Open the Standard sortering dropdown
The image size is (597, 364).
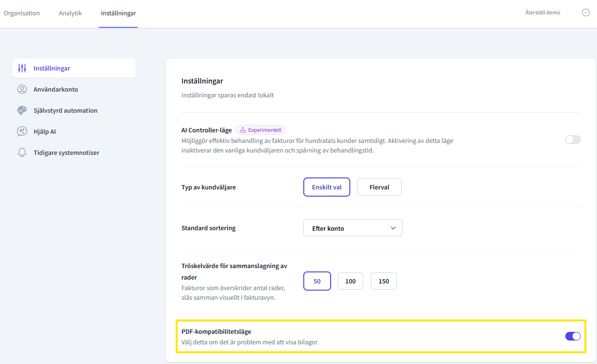point(352,228)
